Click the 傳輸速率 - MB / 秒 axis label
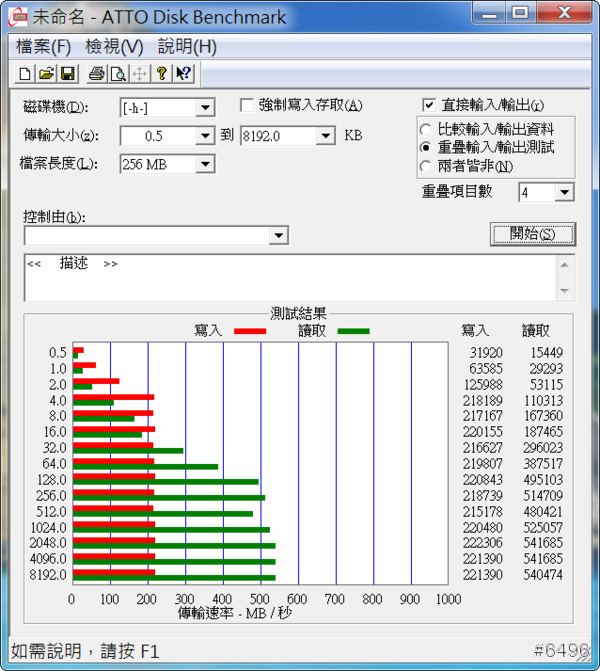Screen dimensions: 600x671 [x=235, y=613]
